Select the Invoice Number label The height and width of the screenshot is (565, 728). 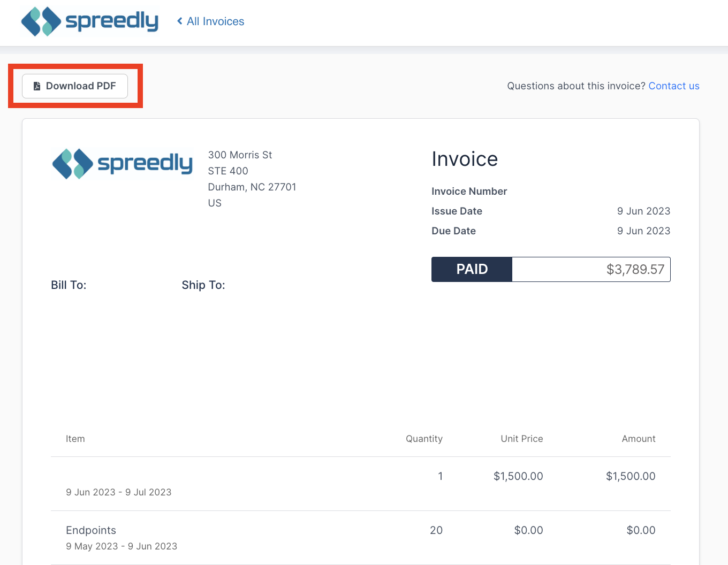coord(469,191)
